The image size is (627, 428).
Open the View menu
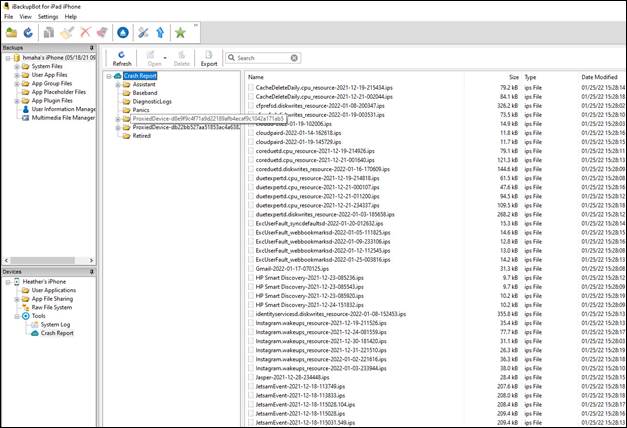coord(25,17)
